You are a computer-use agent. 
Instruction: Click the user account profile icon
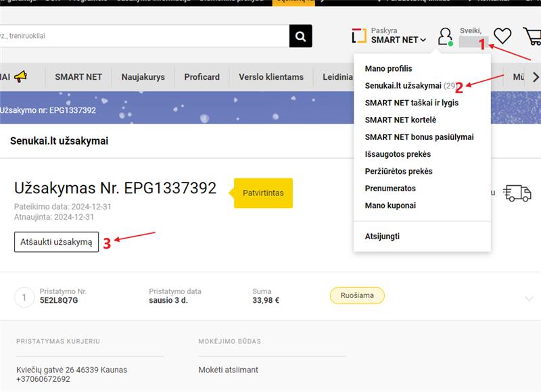(446, 36)
